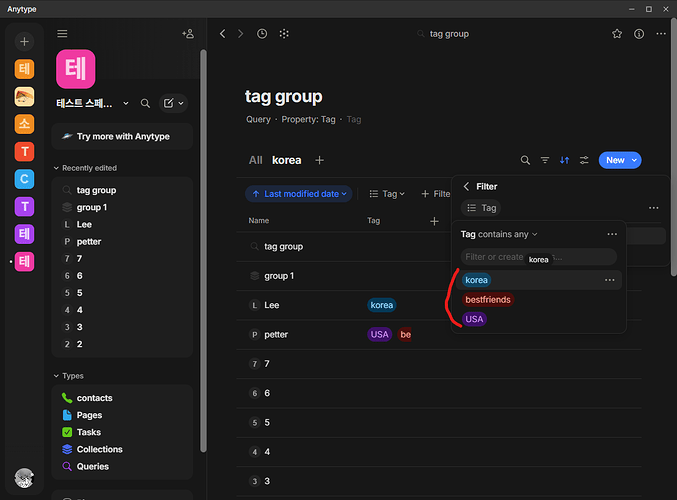Click the blue New button

point(615,160)
